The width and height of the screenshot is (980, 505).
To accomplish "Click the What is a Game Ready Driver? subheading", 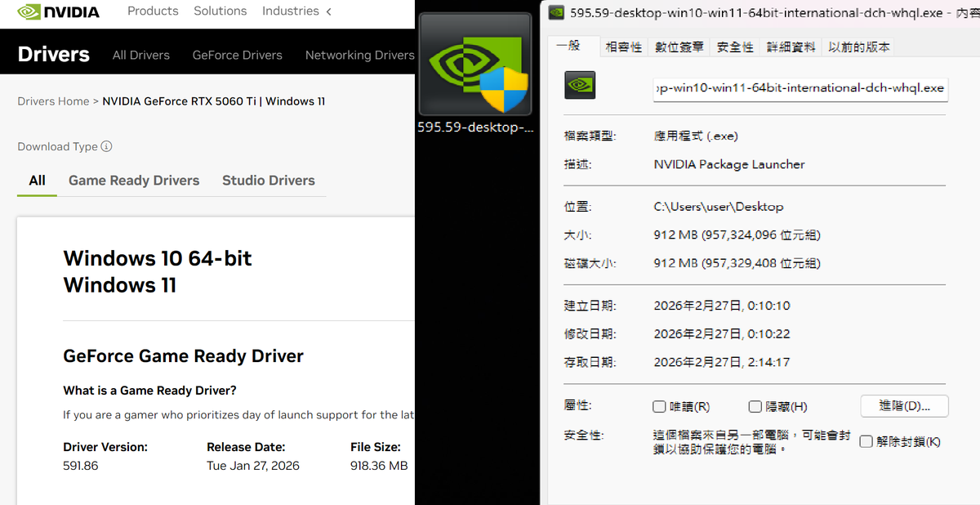I will 149,391.
